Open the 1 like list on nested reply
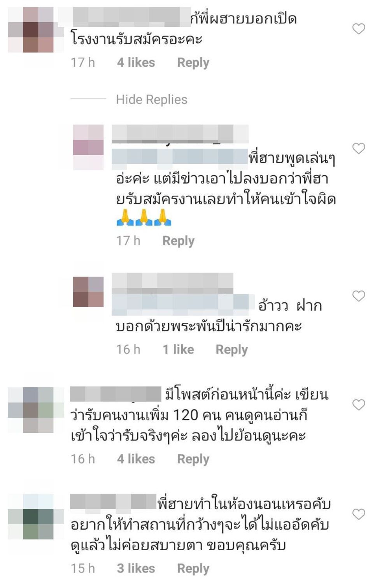Screen dimensions: 389x588 (178, 350)
